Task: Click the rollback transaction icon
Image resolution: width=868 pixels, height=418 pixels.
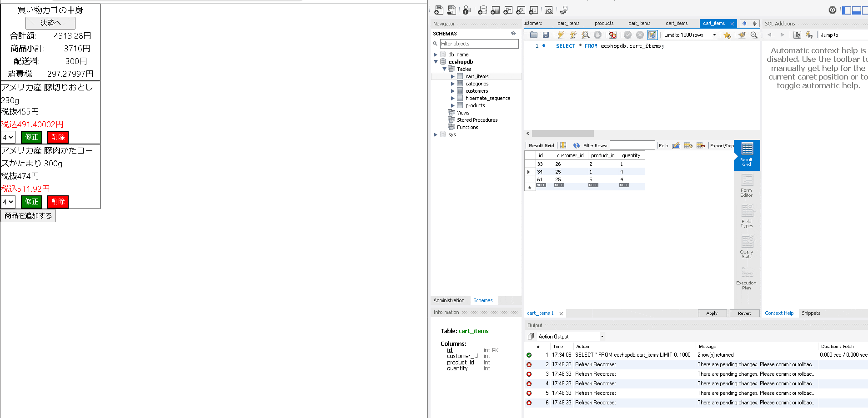Action: (640, 35)
